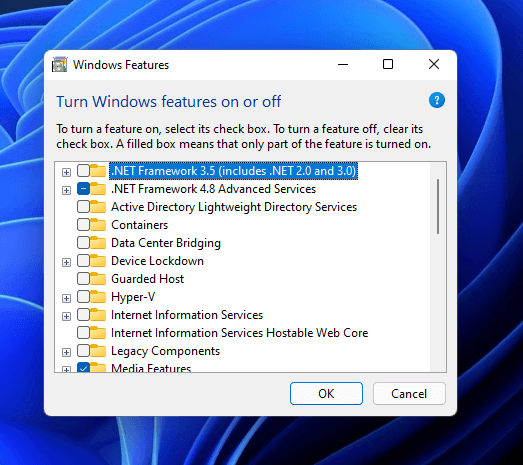Expand the Device Lockdown node
The width and height of the screenshot is (523, 465).
tap(66, 262)
